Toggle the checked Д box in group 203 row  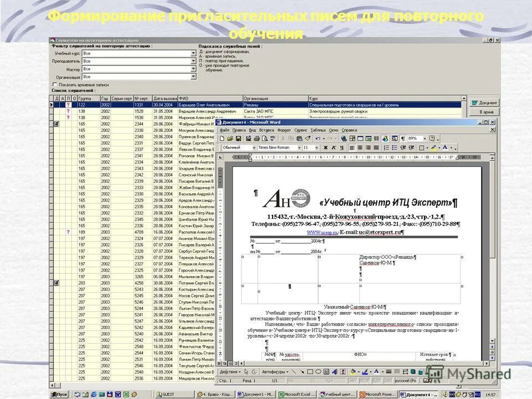57,283
